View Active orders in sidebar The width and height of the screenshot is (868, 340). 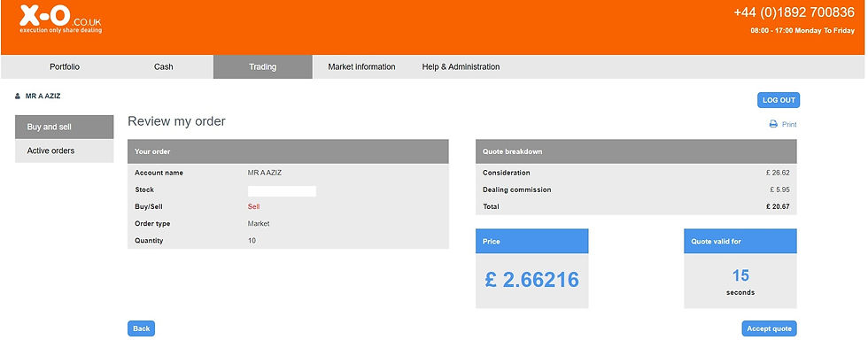coord(64,151)
